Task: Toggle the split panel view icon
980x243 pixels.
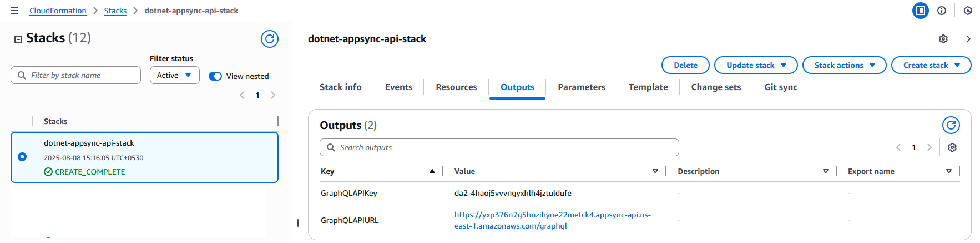Action: click(x=921, y=11)
